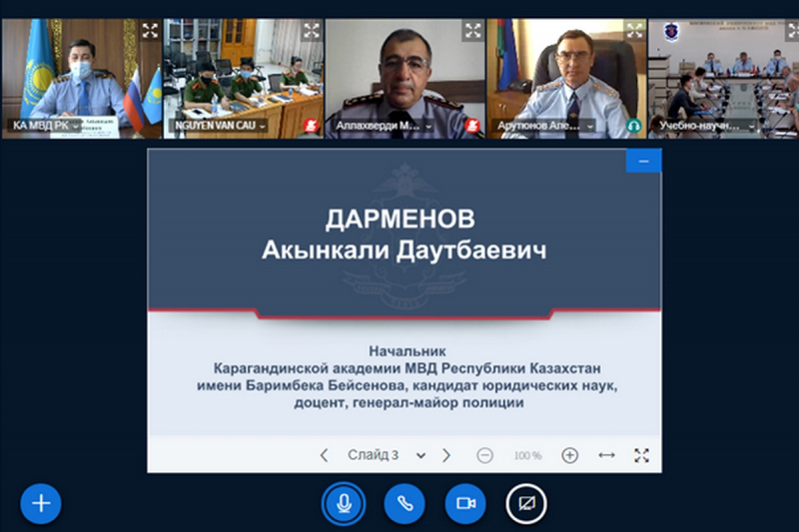Open Аллахверди participant menu arrow
This screenshot has width=799, height=532.
(428, 126)
